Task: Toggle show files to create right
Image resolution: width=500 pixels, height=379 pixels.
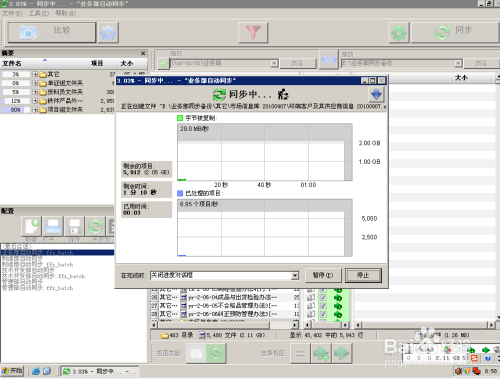Action: [x=321, y=353]
